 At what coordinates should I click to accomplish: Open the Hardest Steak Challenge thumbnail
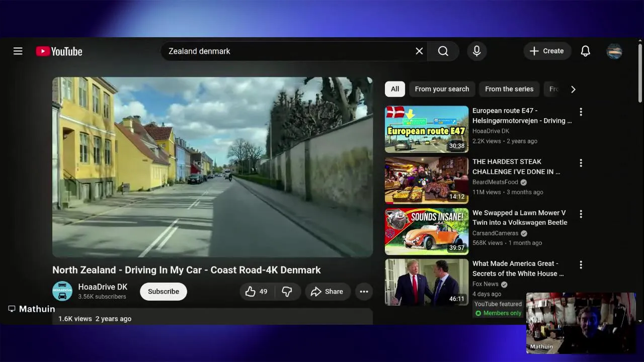[x=427, y=180]
